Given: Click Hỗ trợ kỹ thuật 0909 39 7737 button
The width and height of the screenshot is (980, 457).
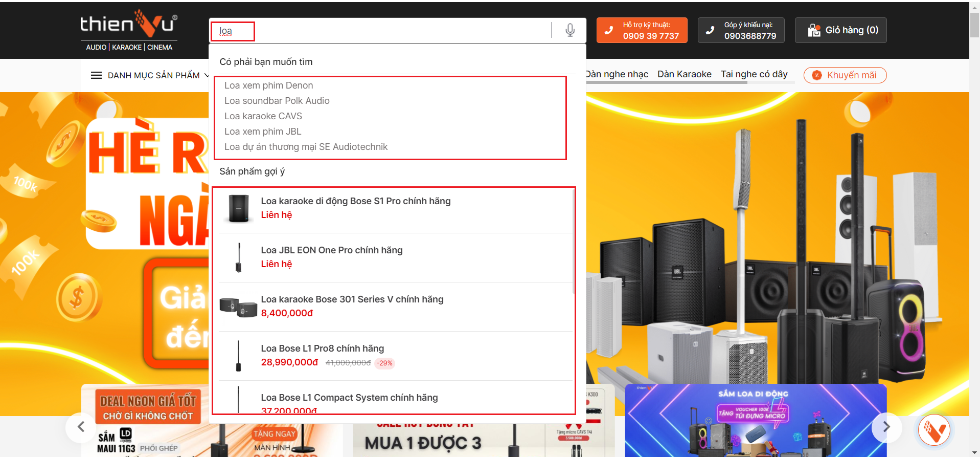Looking at the screenshot, I should 642,30.
